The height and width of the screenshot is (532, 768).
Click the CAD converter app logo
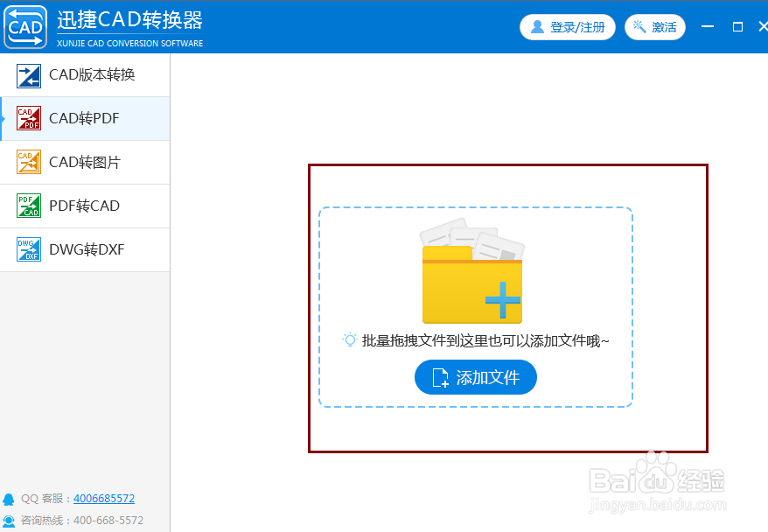click(x=25, y=27)
